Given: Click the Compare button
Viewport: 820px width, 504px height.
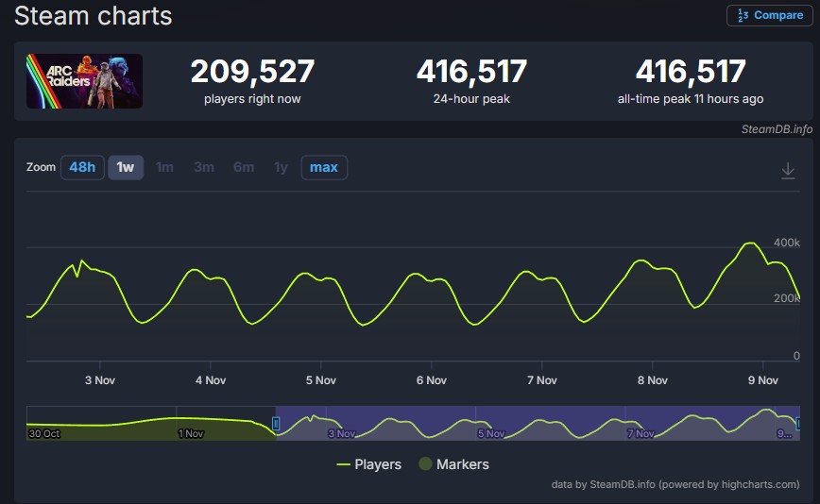Looking at the screenshot, I should tap(769, 15).
